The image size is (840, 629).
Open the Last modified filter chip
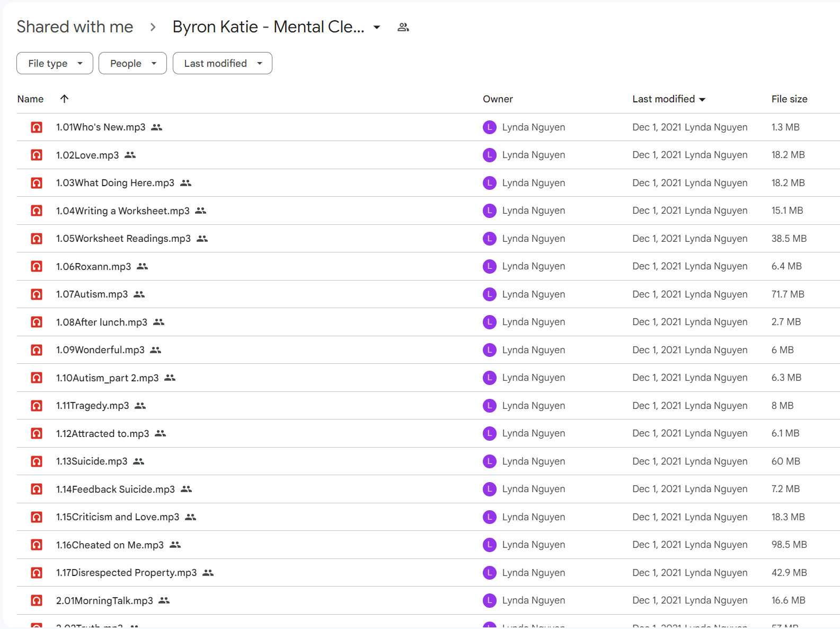point(223,63)
